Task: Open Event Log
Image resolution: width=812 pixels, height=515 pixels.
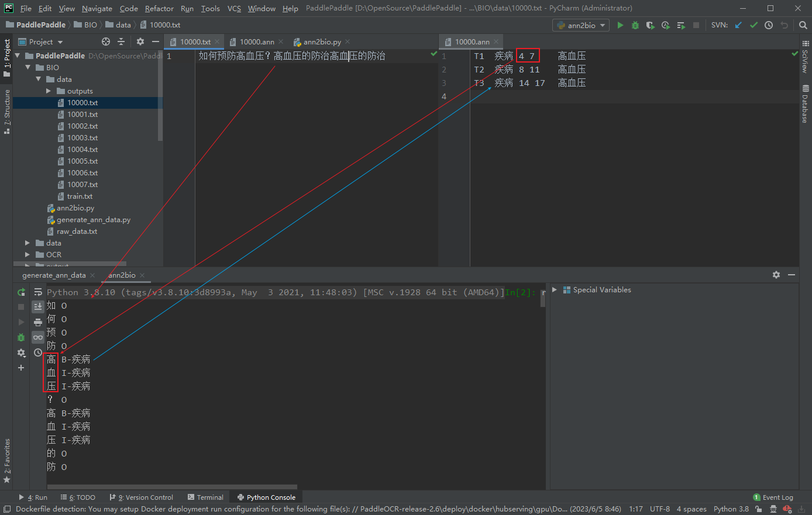Action: [x=773, y=497]
